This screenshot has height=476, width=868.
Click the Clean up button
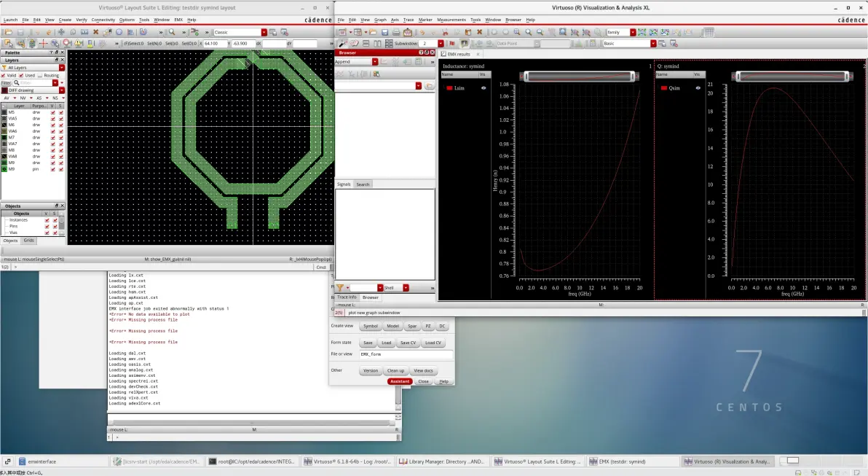[x=395, y=371]
